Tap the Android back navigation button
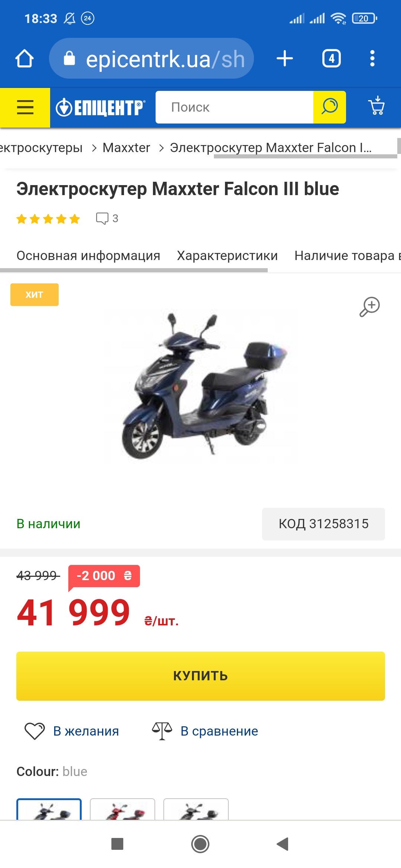This screenshot has height=868, width=401. 283,844
